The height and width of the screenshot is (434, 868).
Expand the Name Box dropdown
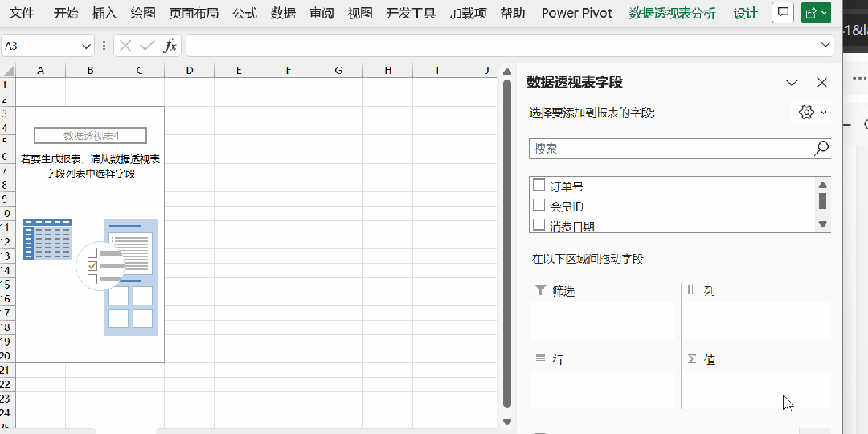(x=86, y=46)
